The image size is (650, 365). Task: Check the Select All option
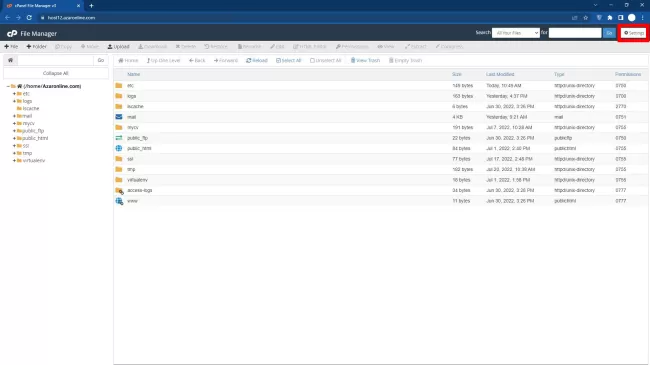(289, 61)
